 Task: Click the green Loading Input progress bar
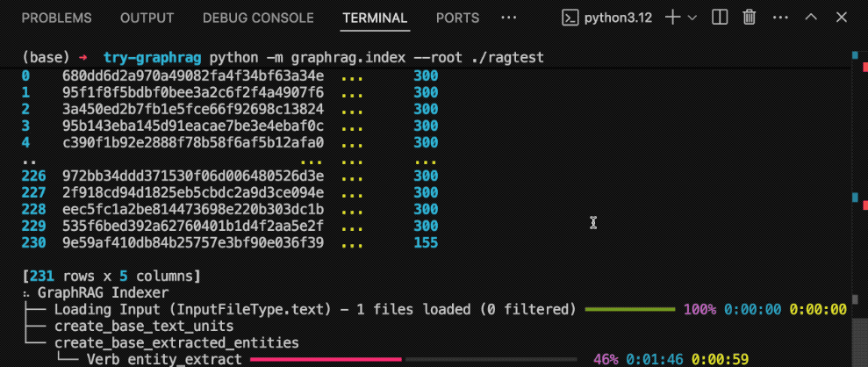(629, 309)
